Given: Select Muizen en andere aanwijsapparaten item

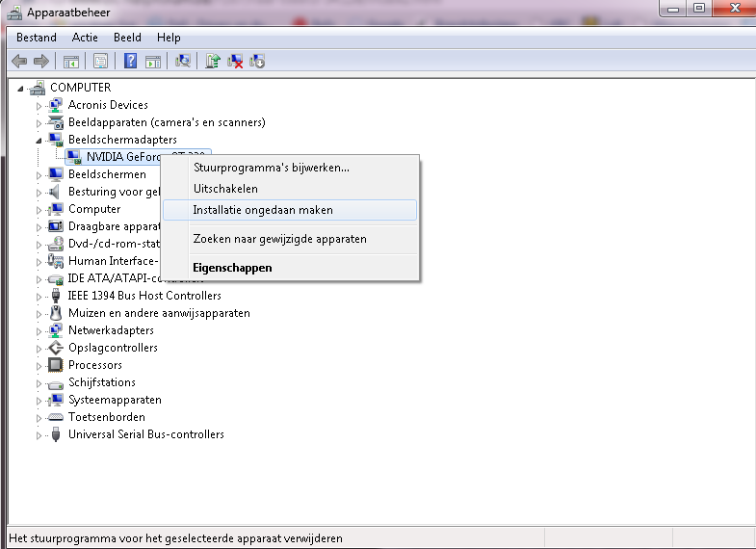Looking at the screenshot, I should click(x=159, y=313).
